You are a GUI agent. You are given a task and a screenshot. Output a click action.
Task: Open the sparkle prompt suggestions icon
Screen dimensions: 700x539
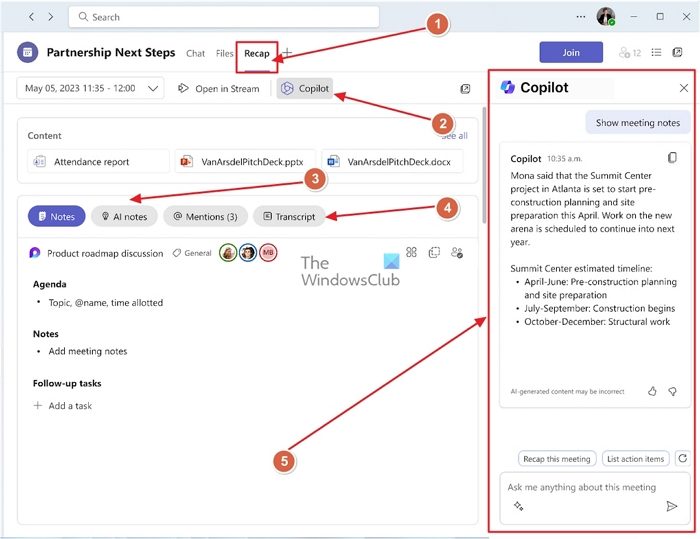pyautogui.click(x=518, y=506)
